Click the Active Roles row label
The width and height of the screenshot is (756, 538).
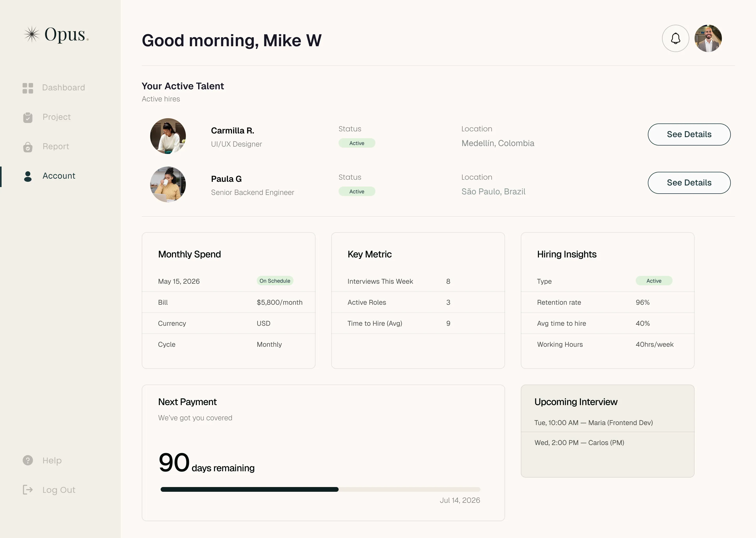coord(367,302)
